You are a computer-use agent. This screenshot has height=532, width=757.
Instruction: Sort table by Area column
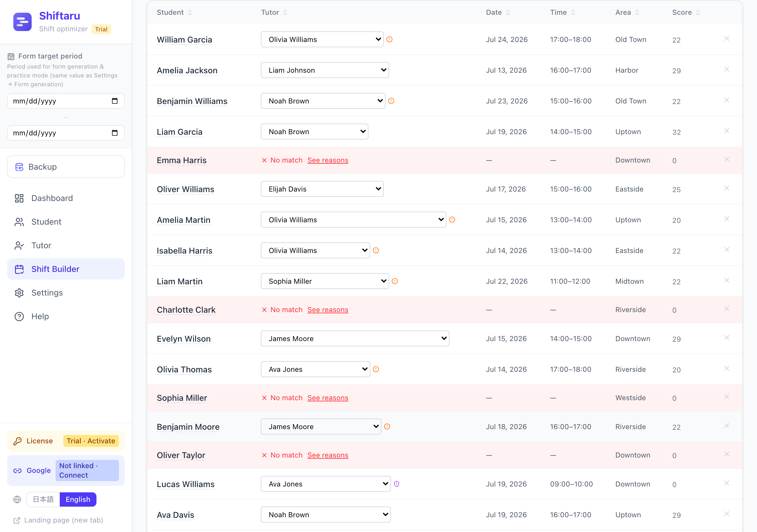627,12
